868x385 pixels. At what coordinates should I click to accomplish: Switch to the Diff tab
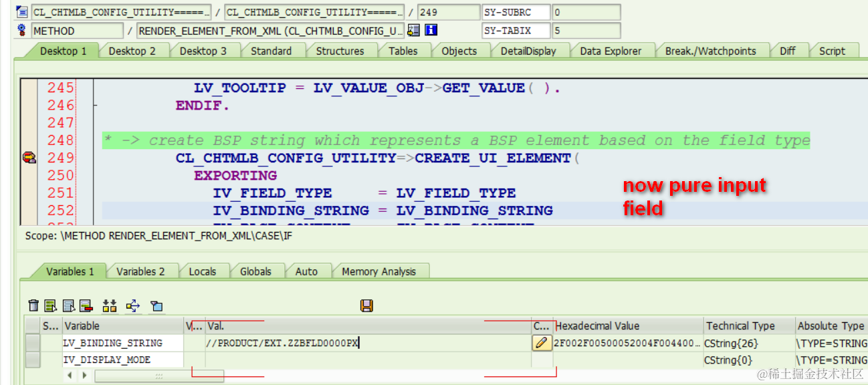(787, 51)
